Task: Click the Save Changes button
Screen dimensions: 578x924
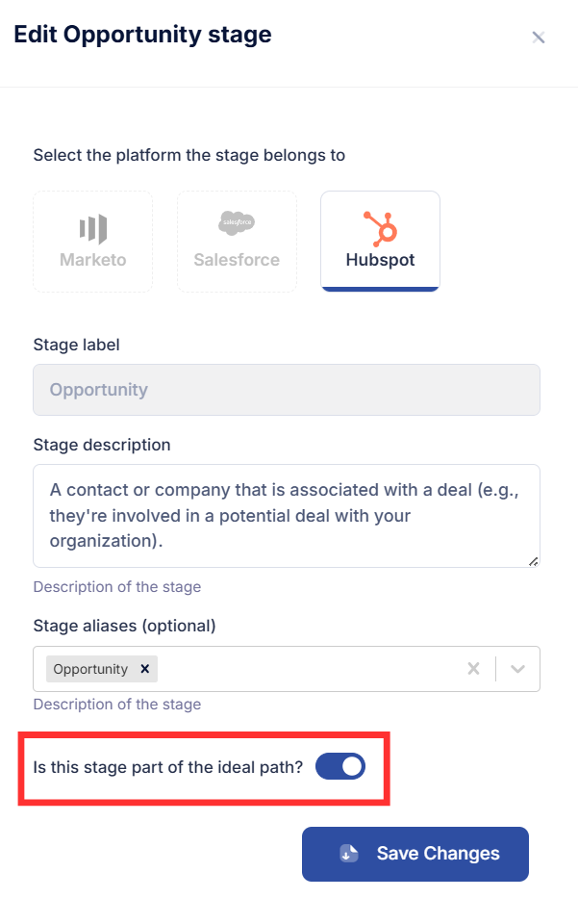Action: tap(415, 854)
